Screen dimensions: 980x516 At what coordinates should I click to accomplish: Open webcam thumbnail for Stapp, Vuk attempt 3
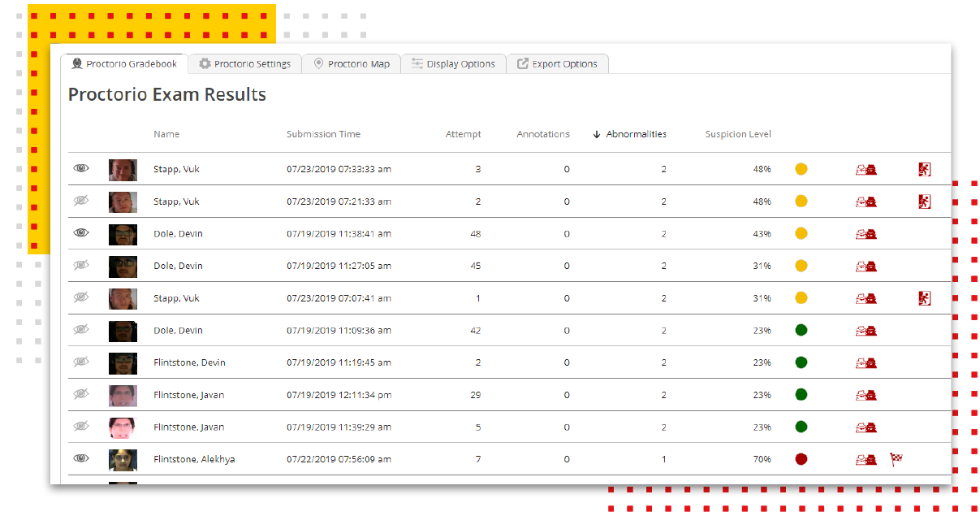click(x=123, y=170)
